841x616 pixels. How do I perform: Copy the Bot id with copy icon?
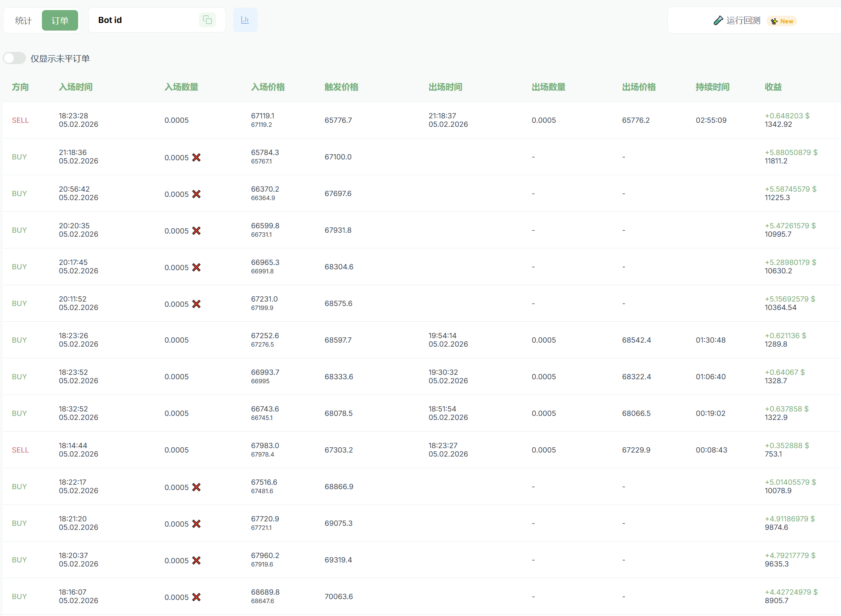207,20
